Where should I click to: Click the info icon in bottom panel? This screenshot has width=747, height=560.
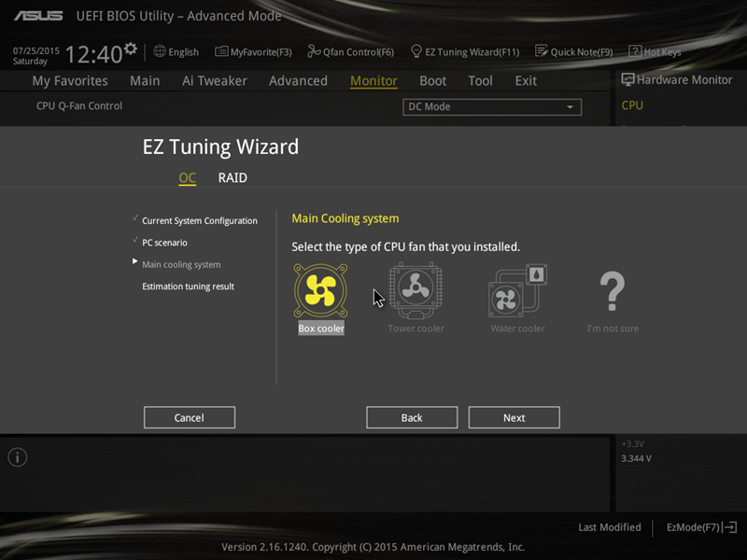18,457
